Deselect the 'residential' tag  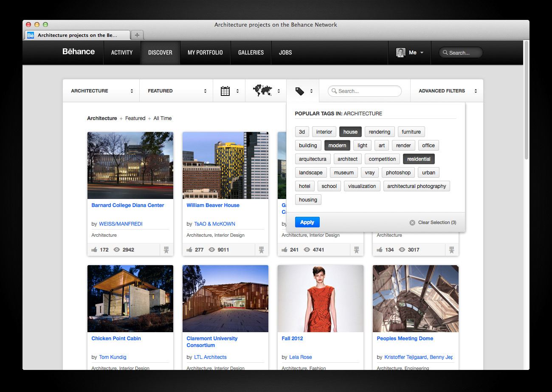click(x=419, y=159)
